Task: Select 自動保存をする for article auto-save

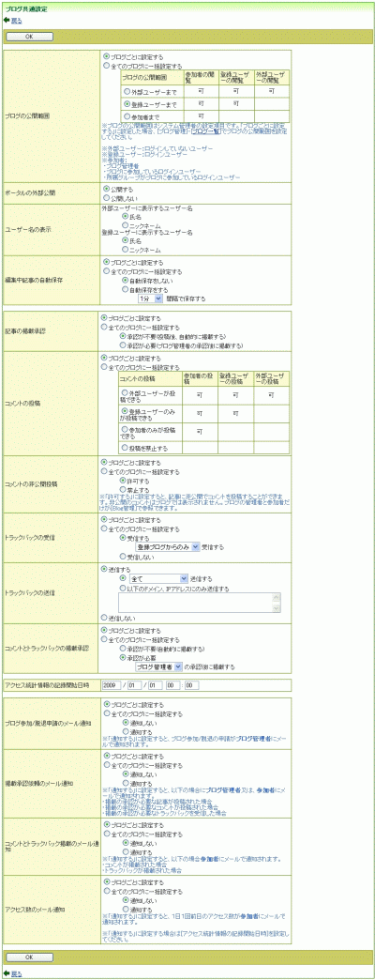Action: click(126, 289)
